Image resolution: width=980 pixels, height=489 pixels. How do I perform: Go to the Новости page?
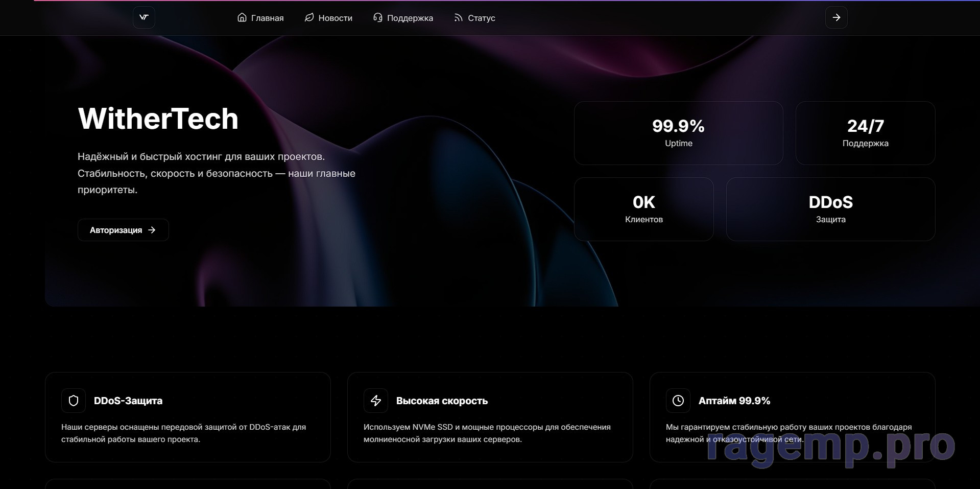335,18
